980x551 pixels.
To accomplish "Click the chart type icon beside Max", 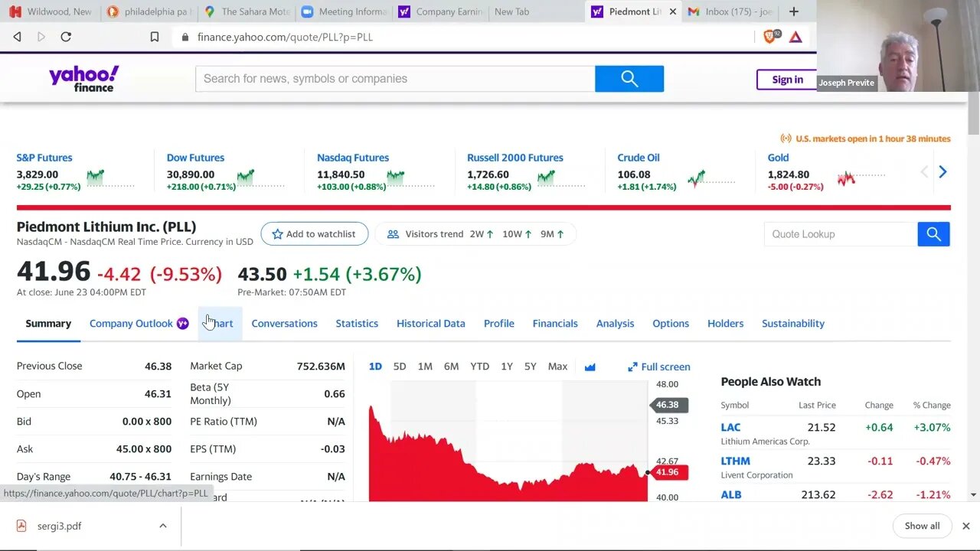I will click(590, 367).
